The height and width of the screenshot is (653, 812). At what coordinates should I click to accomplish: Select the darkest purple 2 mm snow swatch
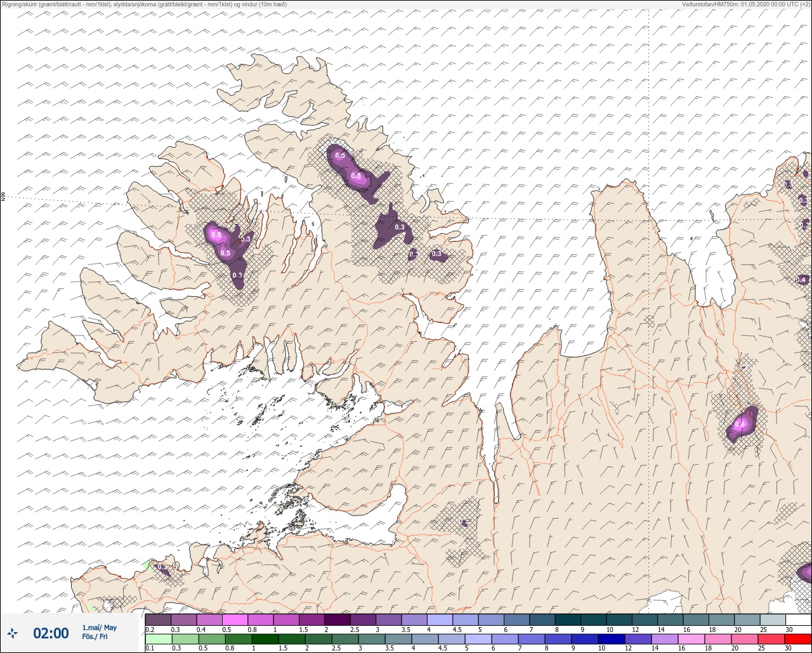coord(337,619)
